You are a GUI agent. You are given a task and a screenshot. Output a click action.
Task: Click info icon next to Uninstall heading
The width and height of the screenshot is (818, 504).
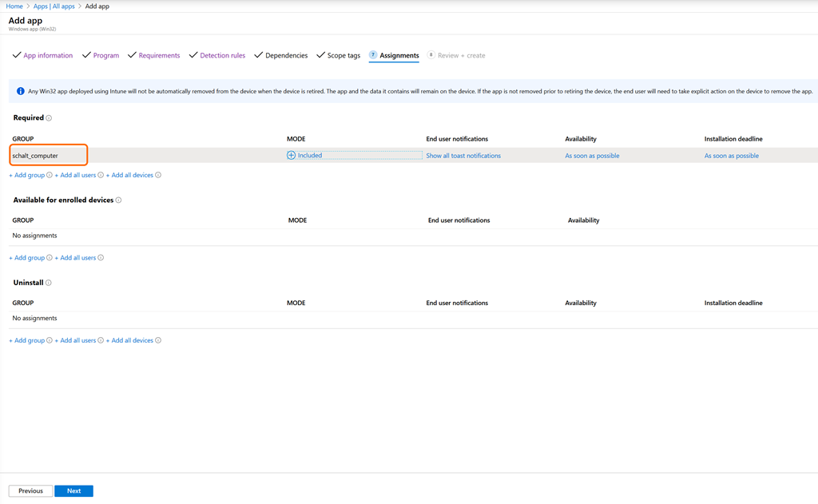(49, 283)
